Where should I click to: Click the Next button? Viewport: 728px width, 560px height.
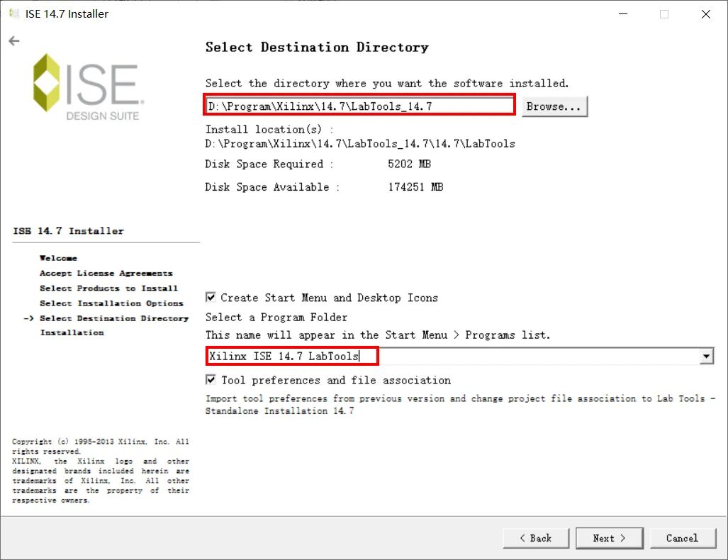610,538
